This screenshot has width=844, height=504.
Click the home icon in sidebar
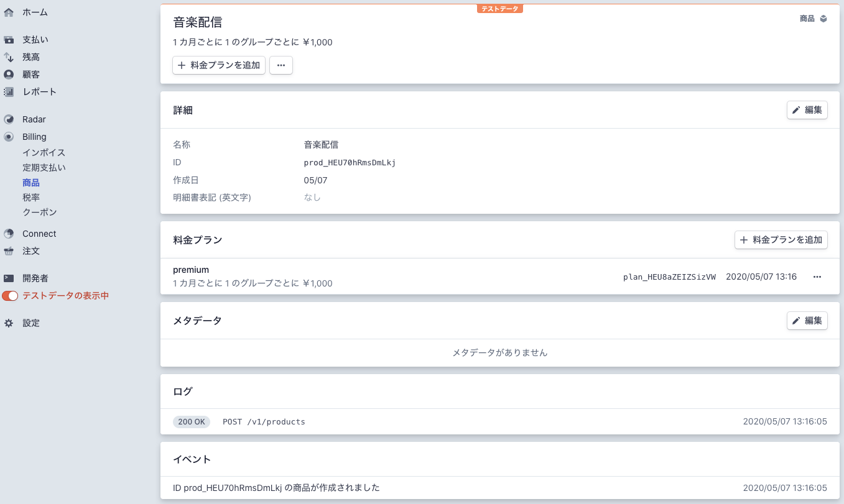[9, 12]
